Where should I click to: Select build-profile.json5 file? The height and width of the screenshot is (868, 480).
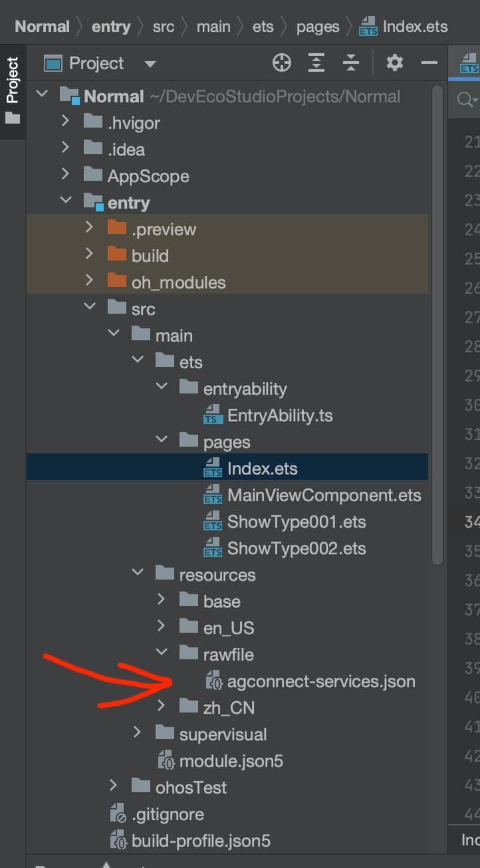(x=201, y=841)
